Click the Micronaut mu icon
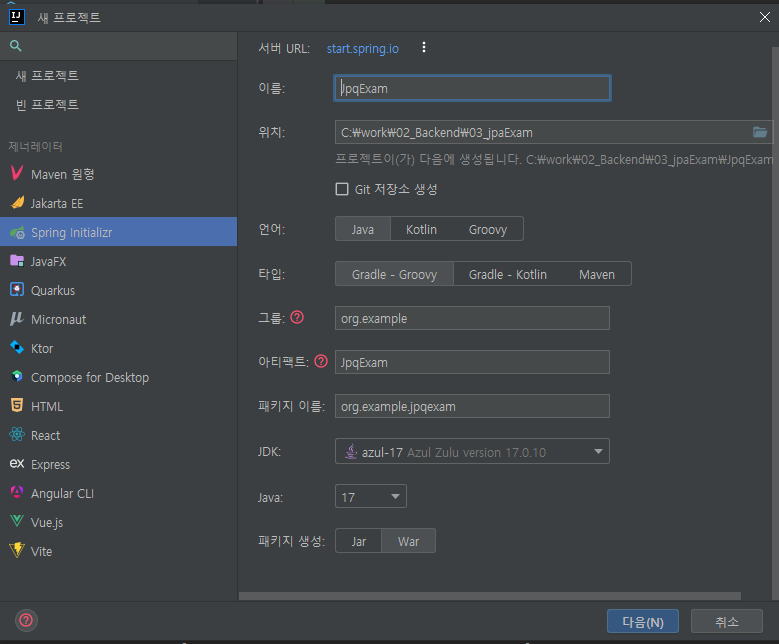779x644 pixels. tap(17, 319)
